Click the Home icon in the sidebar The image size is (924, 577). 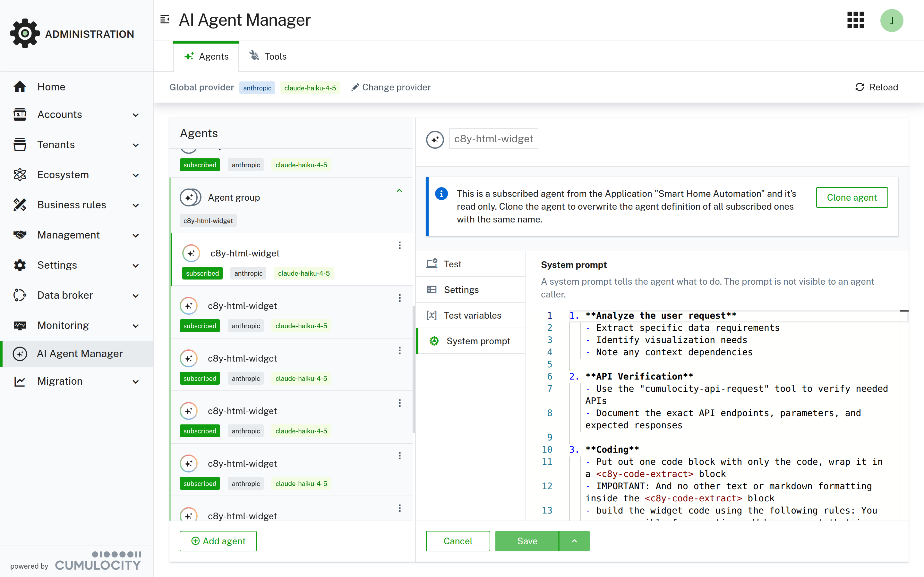[20, 87]
